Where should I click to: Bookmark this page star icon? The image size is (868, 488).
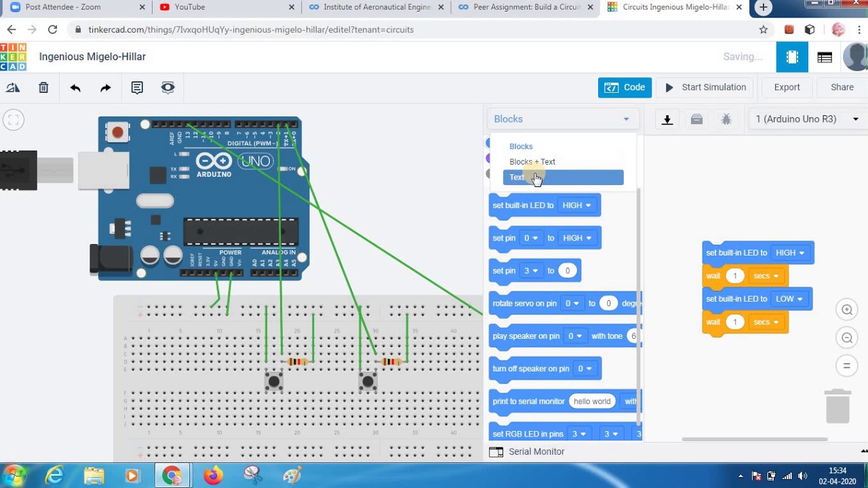pos(764,30)
